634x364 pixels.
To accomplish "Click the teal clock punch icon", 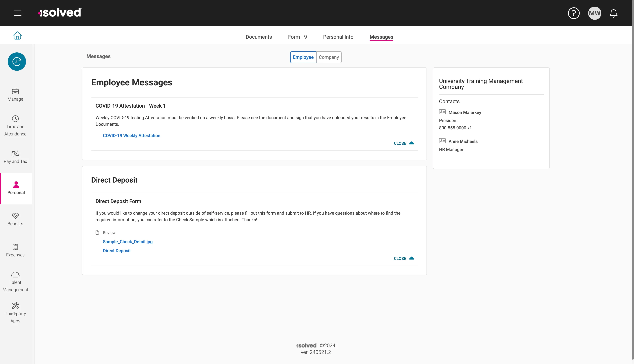I will (17, 62).
